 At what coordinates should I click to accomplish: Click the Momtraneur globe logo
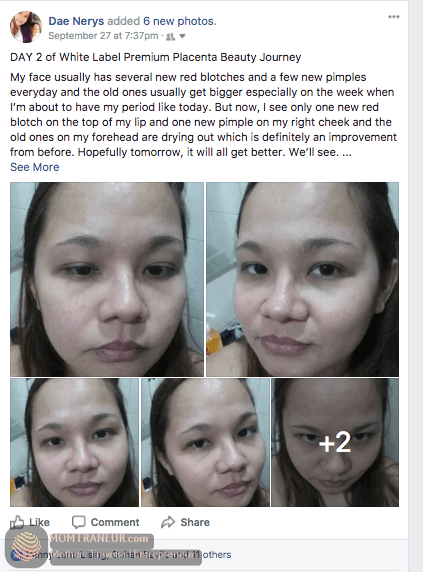point(26,546)
